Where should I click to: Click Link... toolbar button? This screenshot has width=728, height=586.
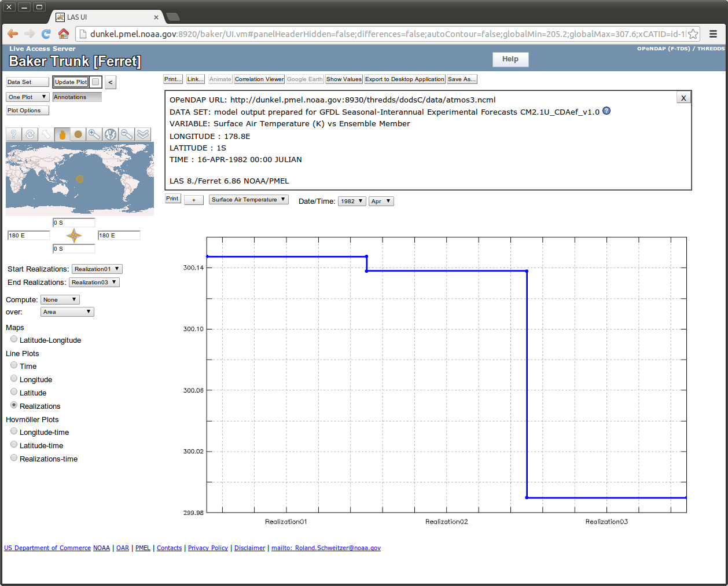coord(196,79)
